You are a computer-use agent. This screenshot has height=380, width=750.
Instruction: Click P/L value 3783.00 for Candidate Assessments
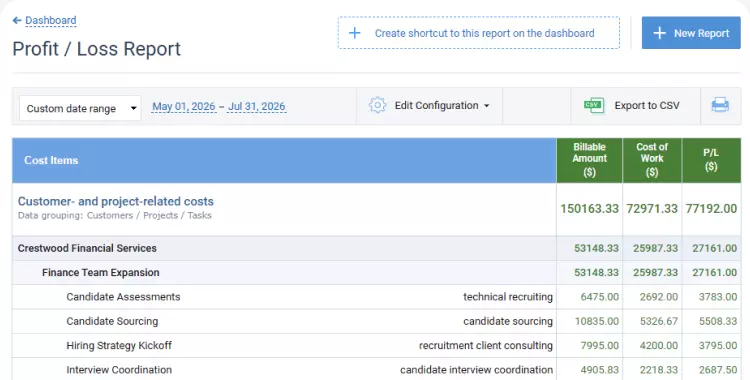(x=718, y=297)
